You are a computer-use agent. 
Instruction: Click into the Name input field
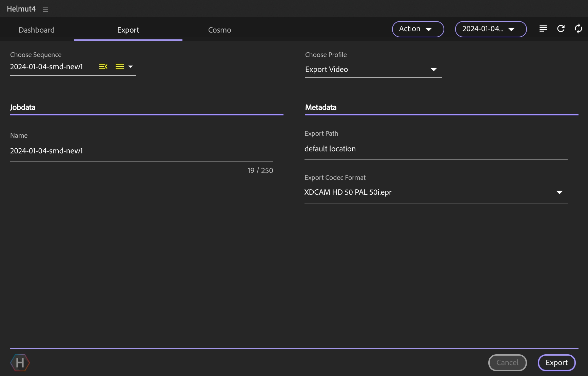click(x=141, y=151)
